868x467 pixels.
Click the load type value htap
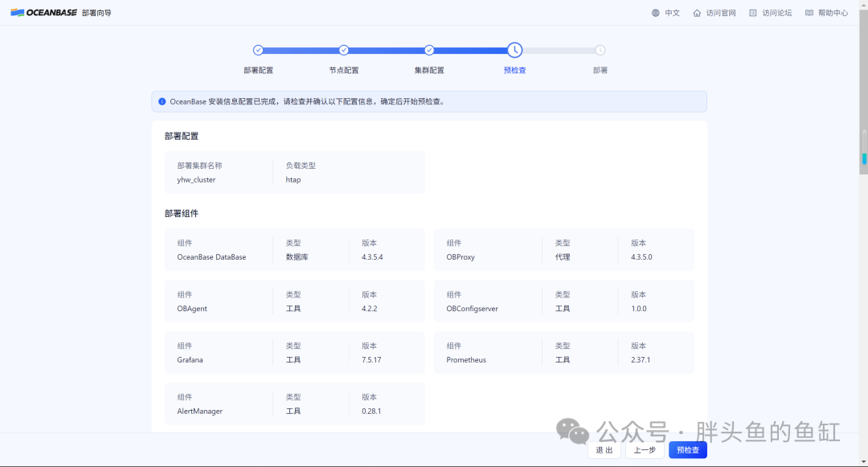pyautogui.click(x=293, y=180)
